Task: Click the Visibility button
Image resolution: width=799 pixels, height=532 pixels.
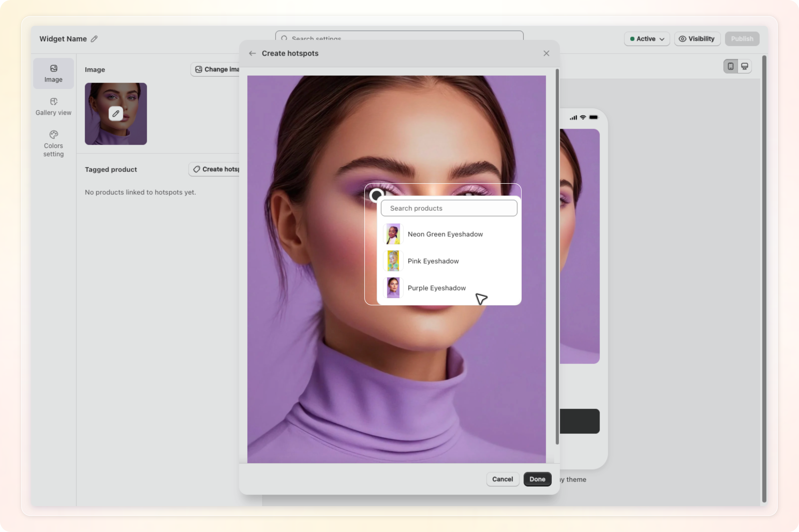Action: [697, 39]
